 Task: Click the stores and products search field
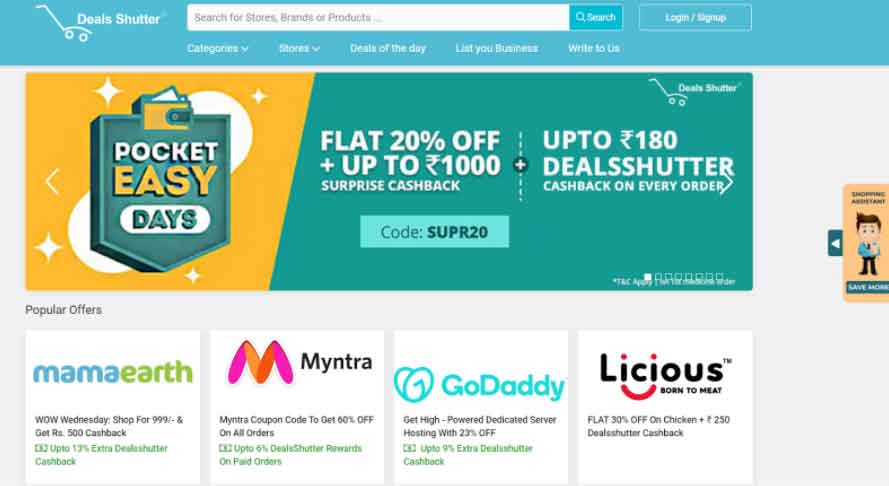[x=378, y=18]
